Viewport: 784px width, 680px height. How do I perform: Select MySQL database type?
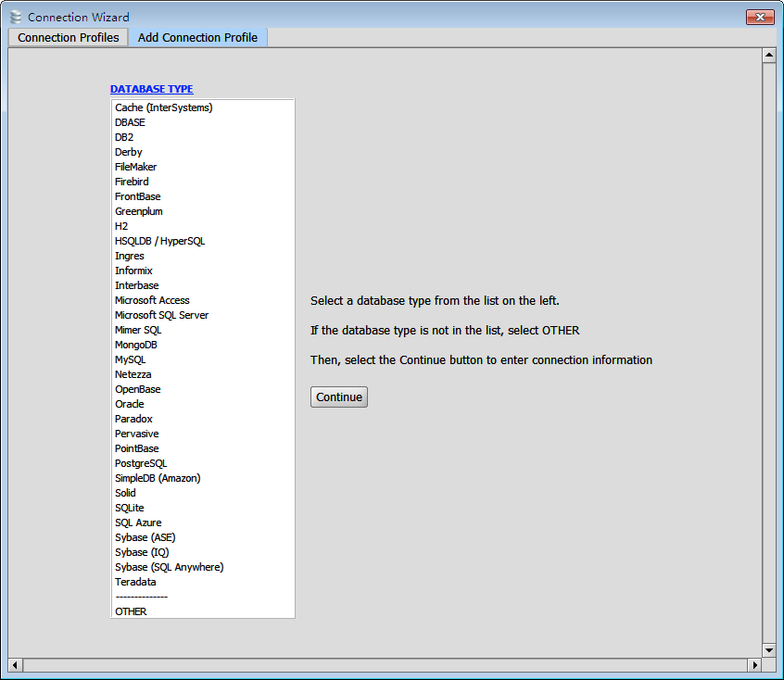(203, 359)
